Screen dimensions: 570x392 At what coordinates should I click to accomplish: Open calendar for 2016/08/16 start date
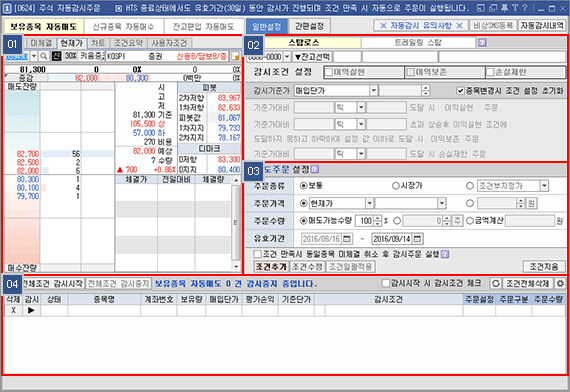point(347,239)
